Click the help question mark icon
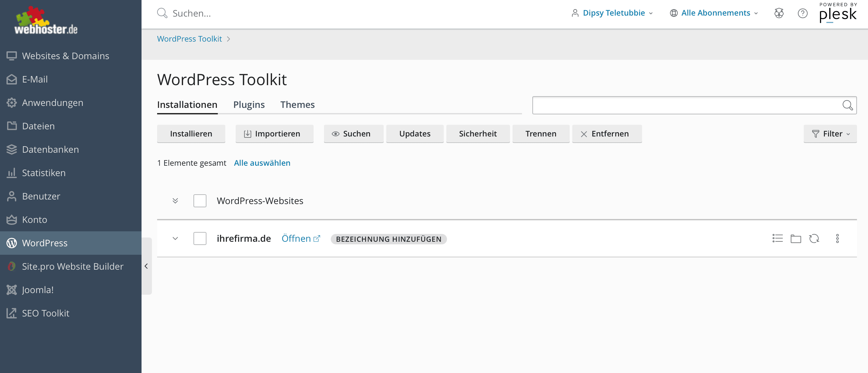868x373 pixels. (802, 13)
